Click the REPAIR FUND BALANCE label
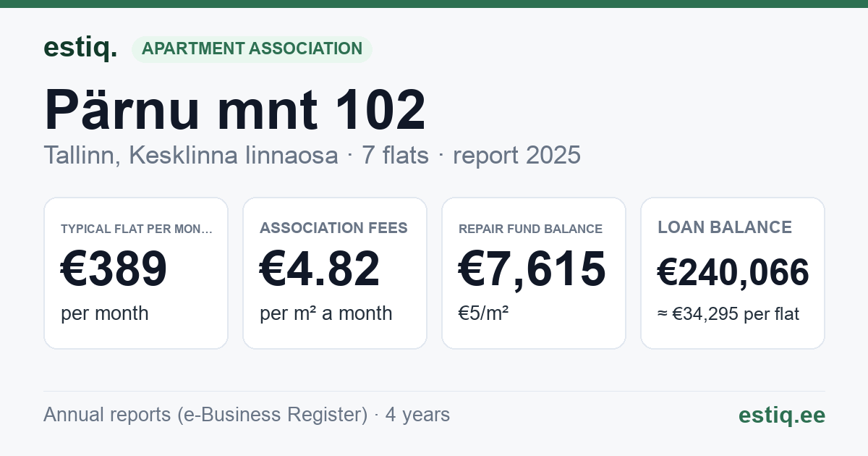The height and width of the screenshot is (456, 868). pos(530,229)
